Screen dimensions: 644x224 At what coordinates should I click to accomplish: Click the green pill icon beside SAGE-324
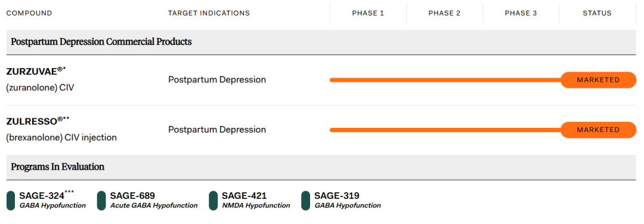[11, 201]
